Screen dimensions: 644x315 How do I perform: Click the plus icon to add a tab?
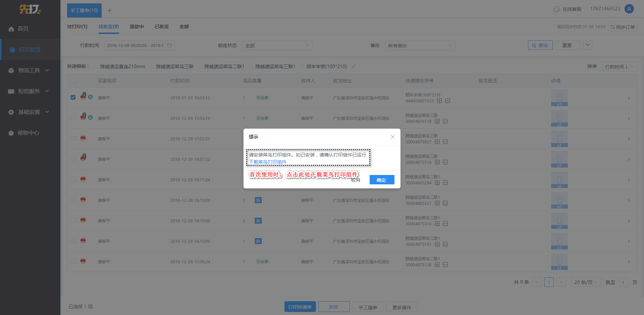pyautogui.click(x=109, y=10)
